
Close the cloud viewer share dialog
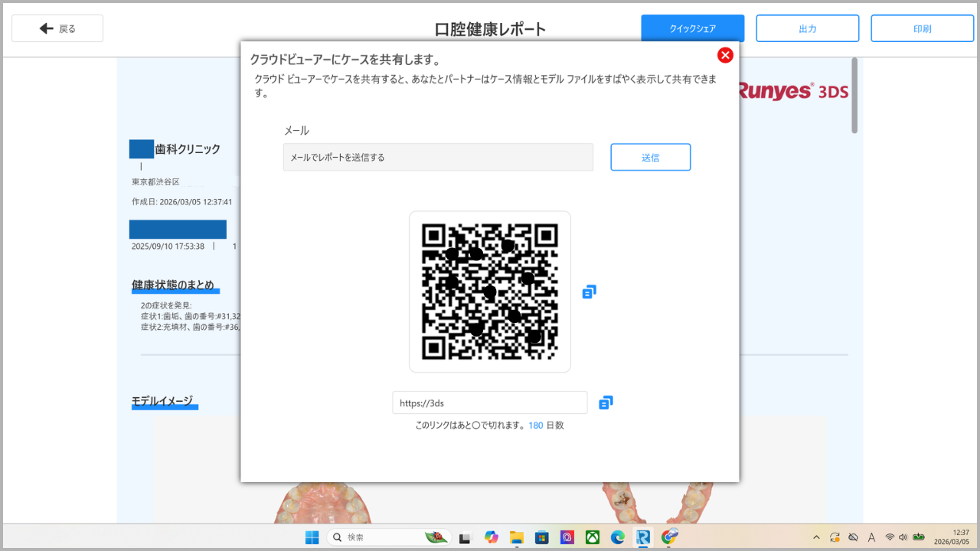pyautogui.click(x=725, y=55)
